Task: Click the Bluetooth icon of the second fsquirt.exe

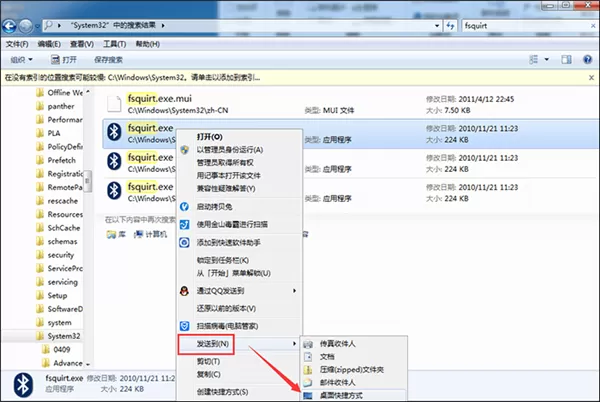Action: click(x=114, y=161)
